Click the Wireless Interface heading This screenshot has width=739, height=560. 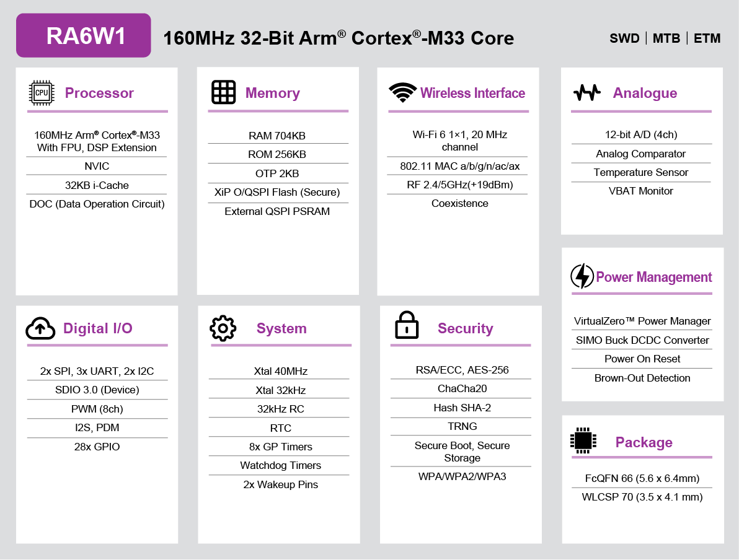(472, 93)
